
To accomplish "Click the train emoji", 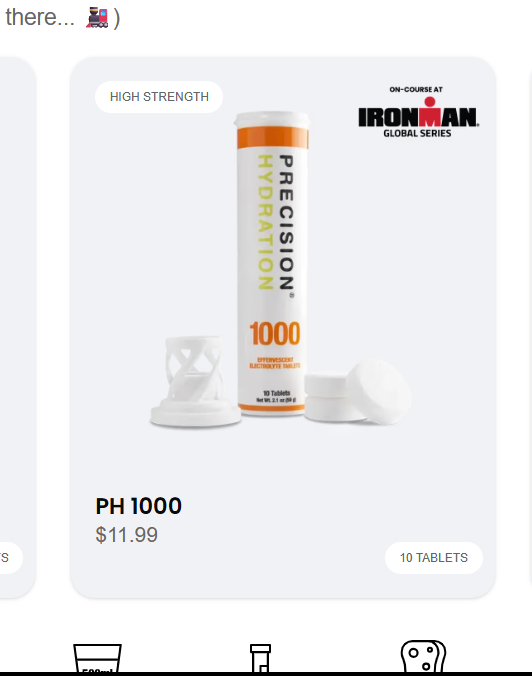I will tap(97, 18).
